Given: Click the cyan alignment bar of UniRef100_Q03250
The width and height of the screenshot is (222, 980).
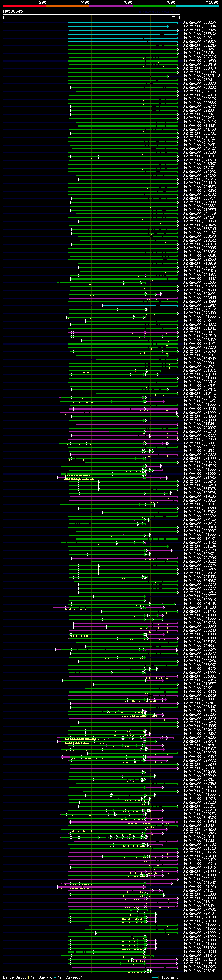Looking at the screenshot, I should click(123, 23).
